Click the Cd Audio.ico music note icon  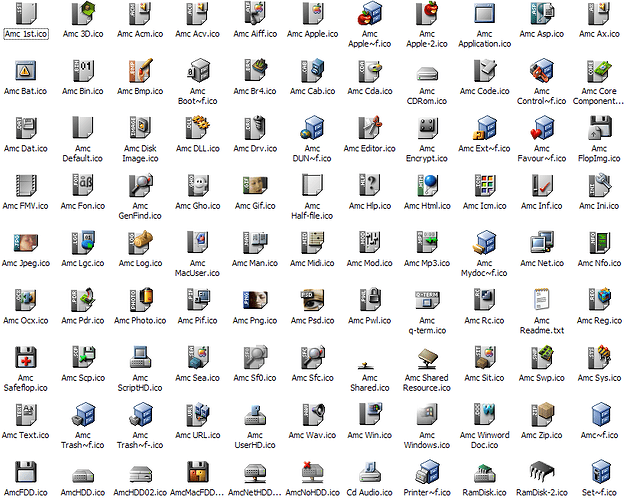coord(370,472)
